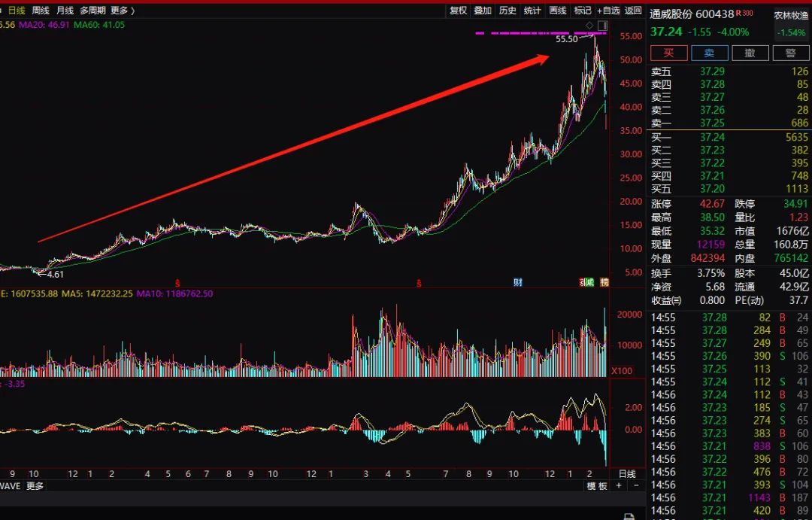Click 叠加 overlay toolbar item
The image size is (812, 520).
(483, 11)
